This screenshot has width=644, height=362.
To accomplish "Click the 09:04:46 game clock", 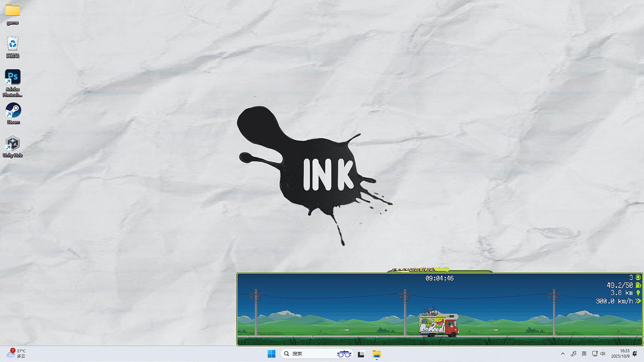I will [439, 278].
